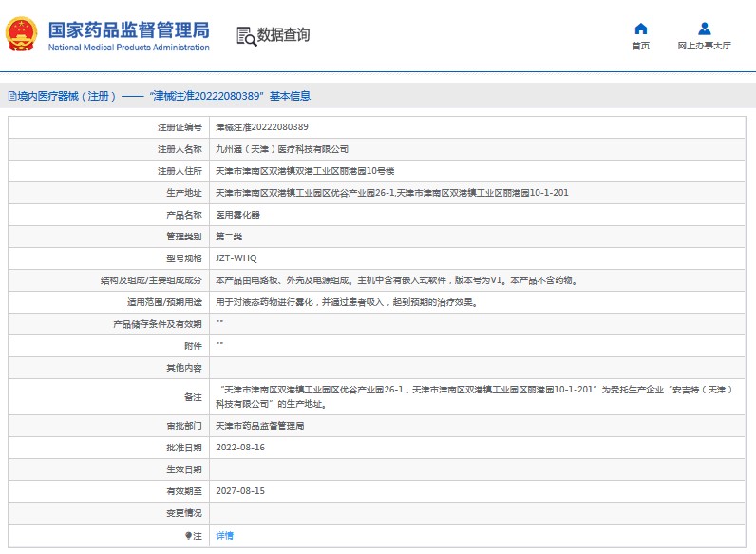Click the model value JZT-WHQ

pyautogui.click(x=236, y=258)
